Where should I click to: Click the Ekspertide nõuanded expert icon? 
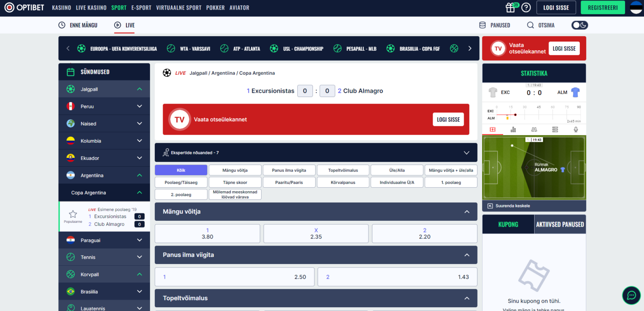[166, 152]
